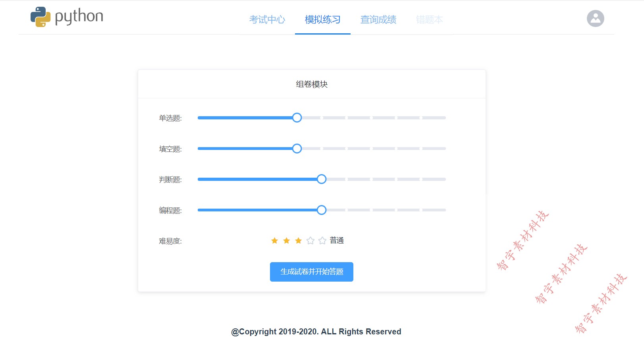Open the user avatar icon
This screenshot has height=353, width=644.
595,18
